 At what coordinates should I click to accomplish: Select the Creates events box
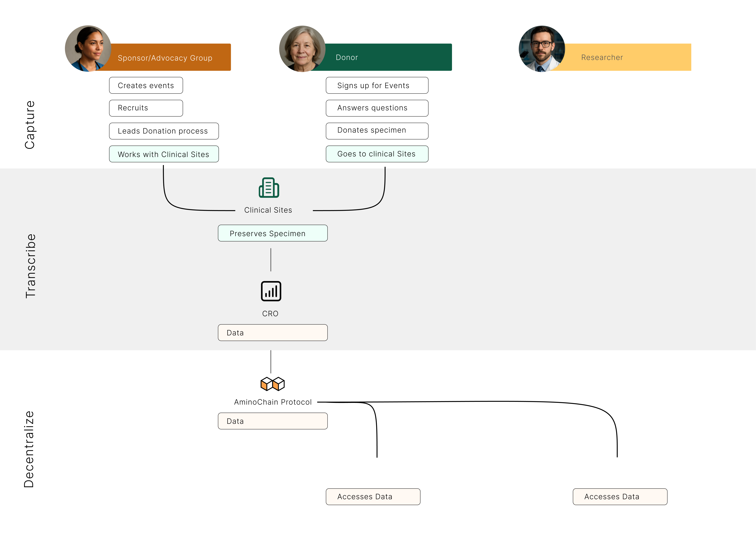146,85
